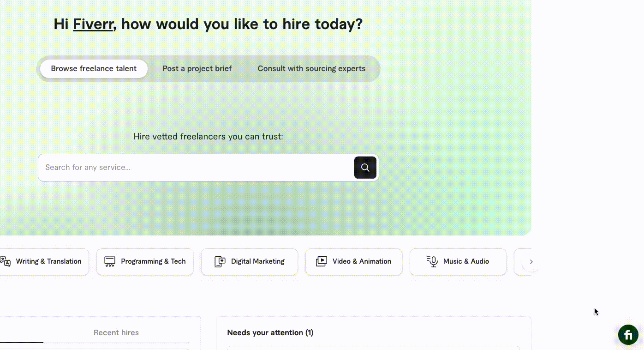Open Digital Marketing category card
The width and height of the screenshot is (644, 350).
coord(250,262)
